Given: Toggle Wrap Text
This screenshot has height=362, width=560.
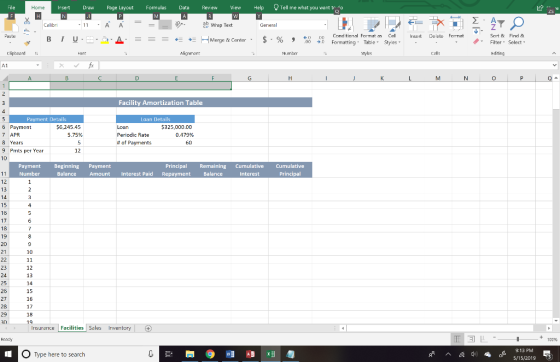Looking at the screenshot, I should 218,25.
